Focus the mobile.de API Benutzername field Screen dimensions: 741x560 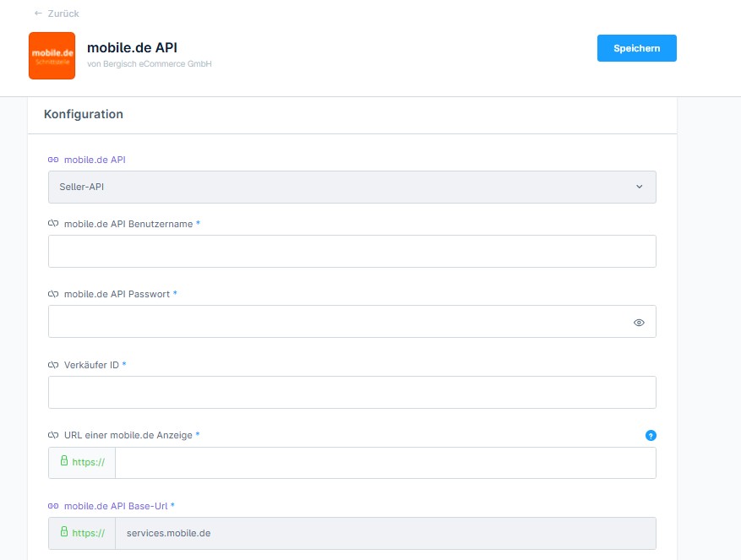(x=351, y=252)
